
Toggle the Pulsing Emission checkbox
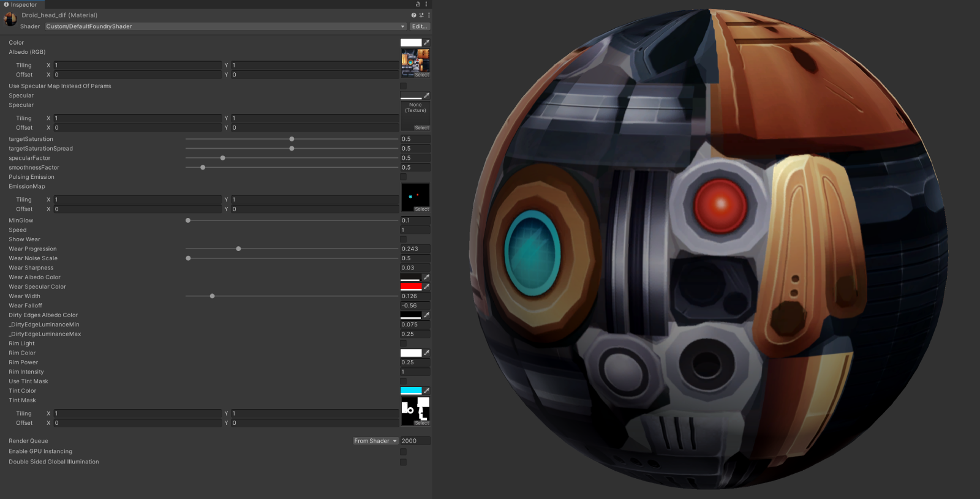pyautogui.click(x=403, y=177)
